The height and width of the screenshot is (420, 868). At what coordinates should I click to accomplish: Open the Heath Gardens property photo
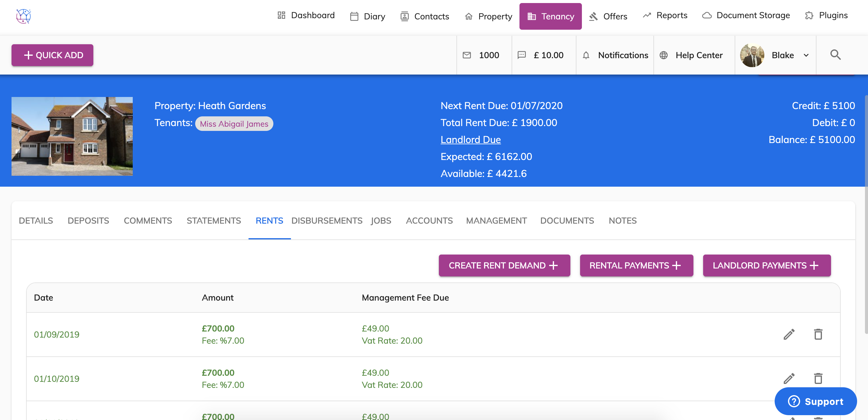[72, 136]
